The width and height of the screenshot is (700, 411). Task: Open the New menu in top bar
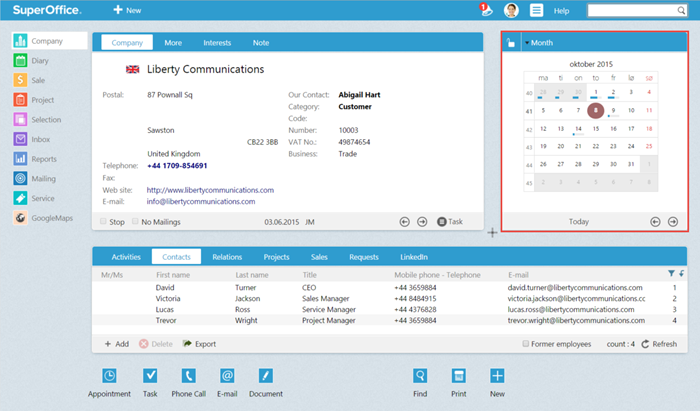(127, 10)
